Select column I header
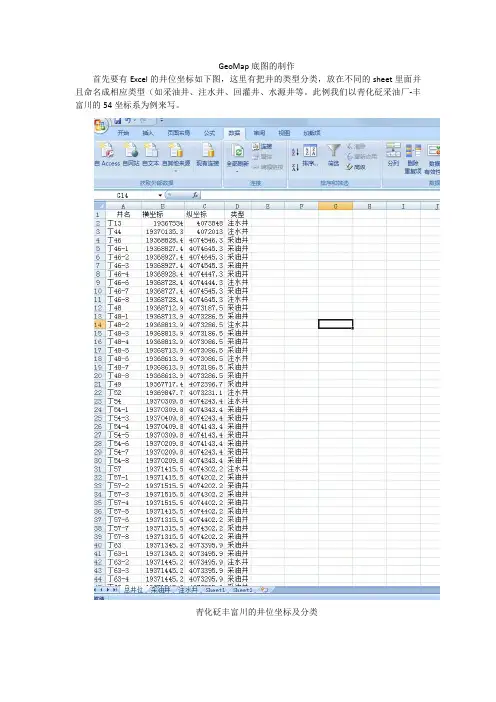496x702 pixels. (x=403, y=206)
